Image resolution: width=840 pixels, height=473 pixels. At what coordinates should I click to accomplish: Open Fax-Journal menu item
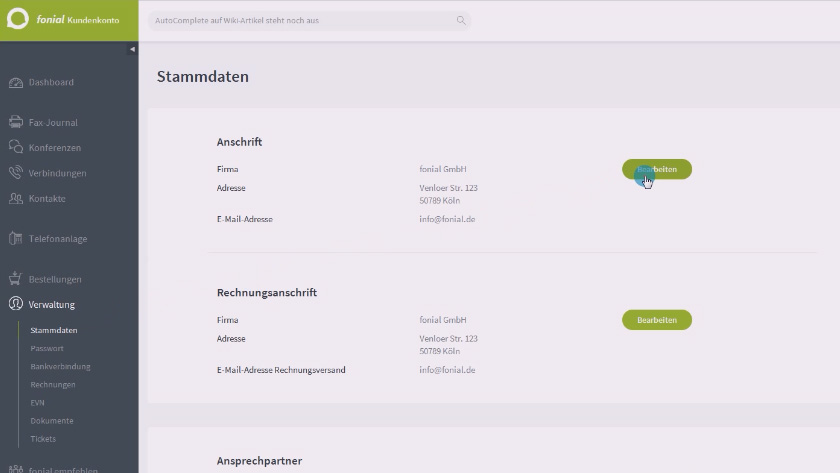(53, 123)
